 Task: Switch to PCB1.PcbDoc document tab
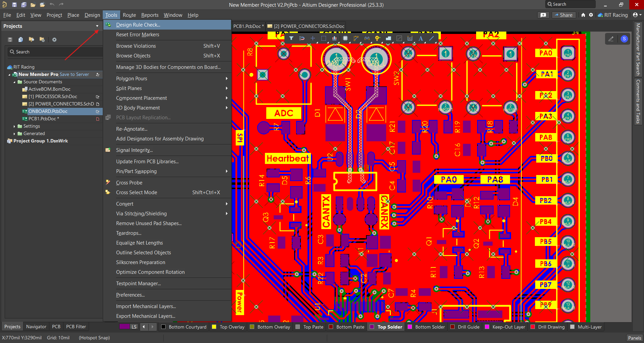click(248, 26)
